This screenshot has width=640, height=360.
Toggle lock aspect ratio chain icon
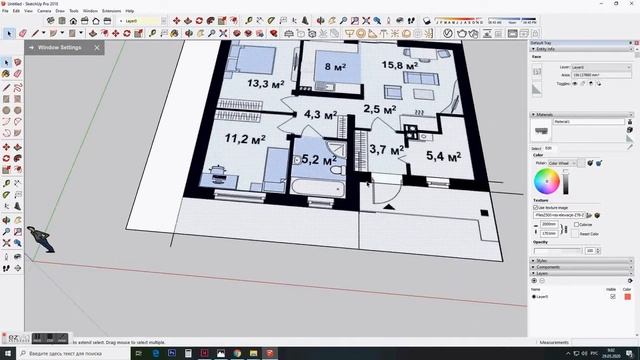tap(565, 229)
